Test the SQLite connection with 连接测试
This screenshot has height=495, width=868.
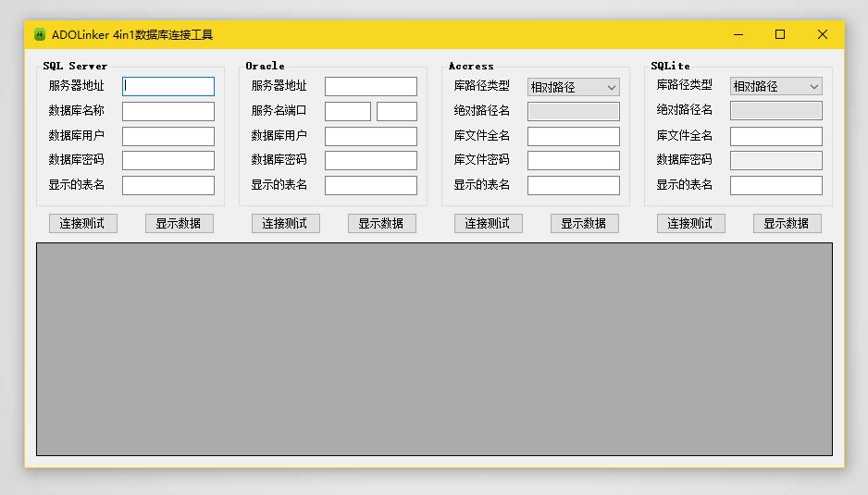pyautogui.click(x=691, y=224)
